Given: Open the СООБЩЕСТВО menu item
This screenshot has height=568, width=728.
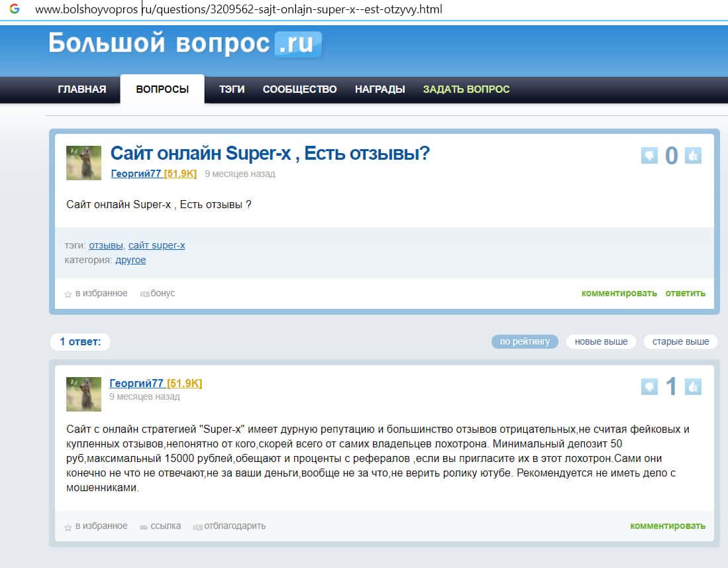Looking at the screenshot, I should point(299,89).
